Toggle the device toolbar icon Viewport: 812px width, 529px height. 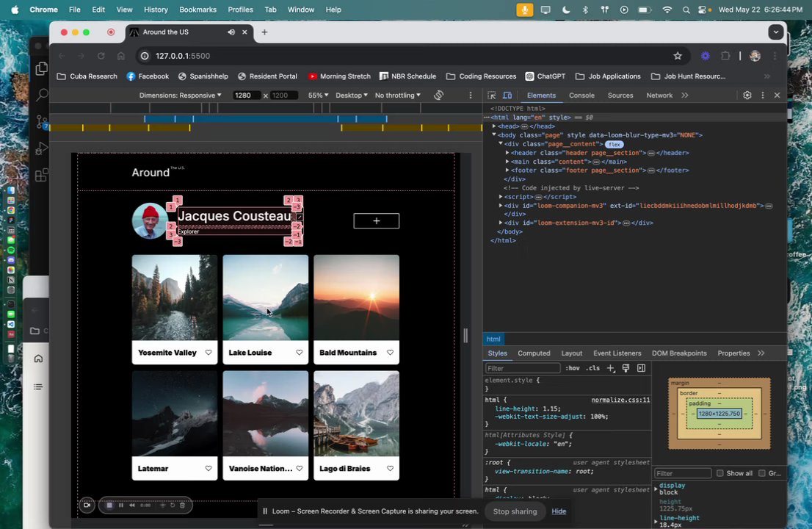pos(507,96)
